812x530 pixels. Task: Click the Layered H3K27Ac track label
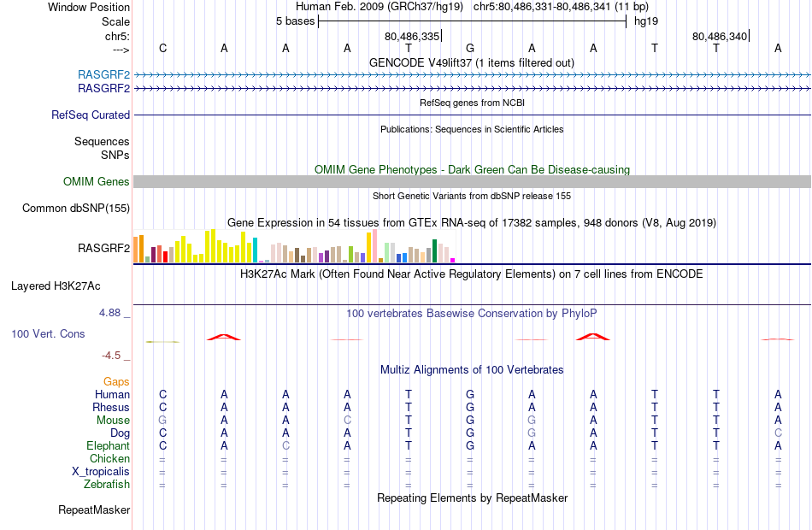tap(56, 286)
